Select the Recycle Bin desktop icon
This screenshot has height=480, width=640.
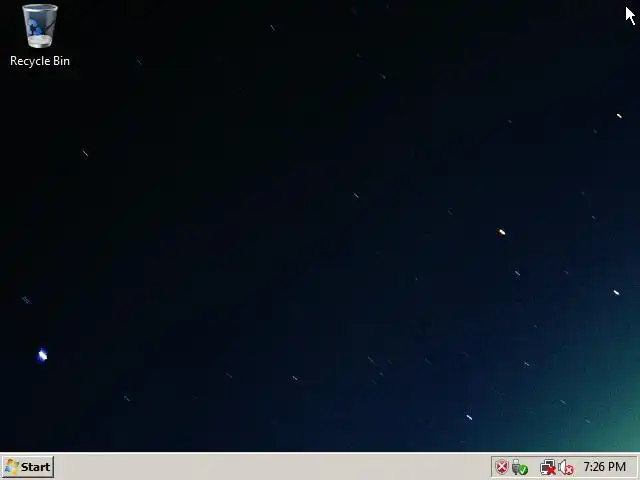[40, 36]
